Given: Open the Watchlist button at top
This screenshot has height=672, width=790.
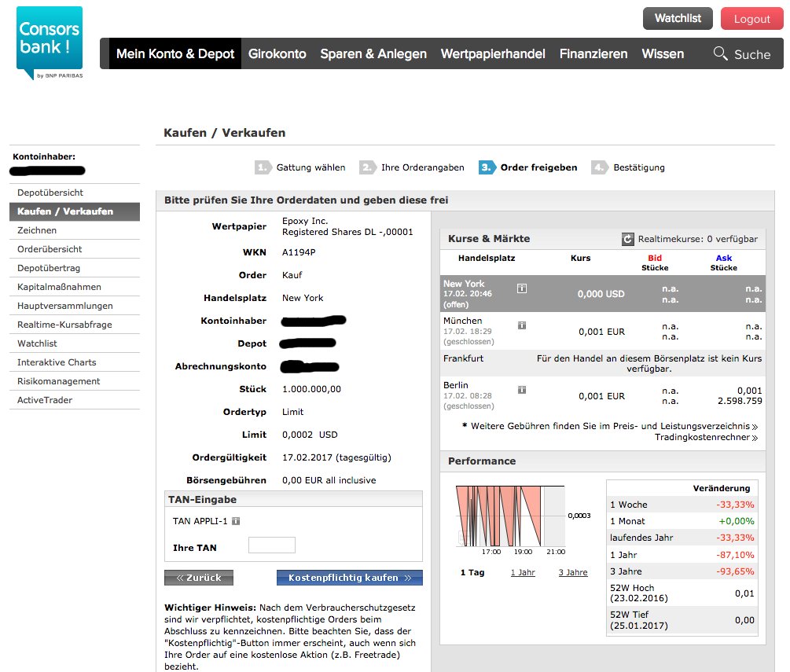Looking at the screenshot, I should click(x=678, y=18).
